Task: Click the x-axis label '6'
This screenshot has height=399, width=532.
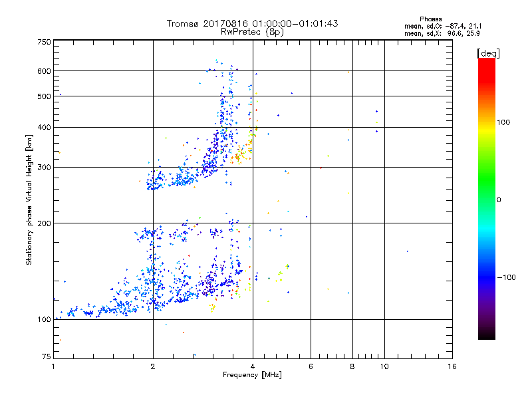Action: pyautogui.click(x=311, y=366)
